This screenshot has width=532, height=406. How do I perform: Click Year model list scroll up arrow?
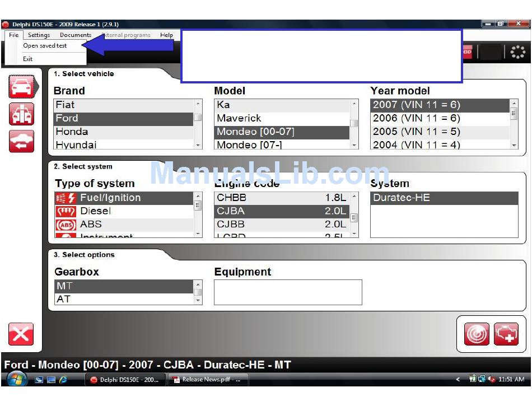514,103
